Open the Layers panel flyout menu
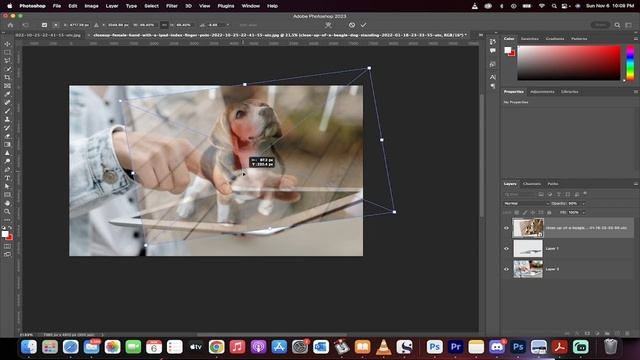640x360 pixels. tap(636, 184)
